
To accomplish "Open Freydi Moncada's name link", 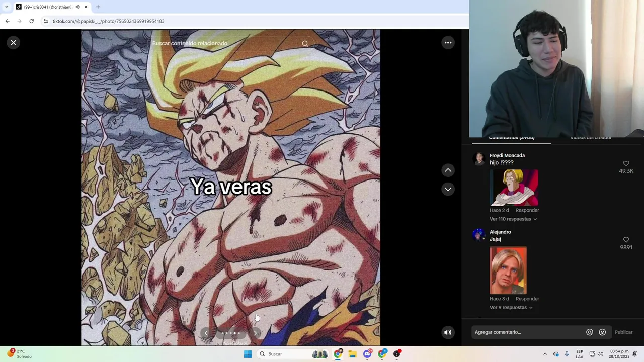I will coord(507,156).
